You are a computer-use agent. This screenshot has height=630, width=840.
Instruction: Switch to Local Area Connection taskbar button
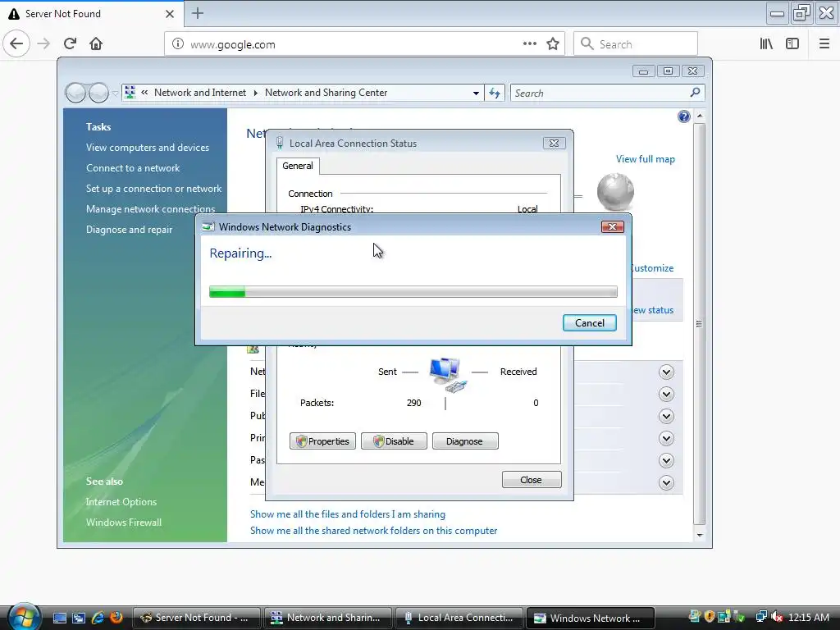click(x=459, y=618)
